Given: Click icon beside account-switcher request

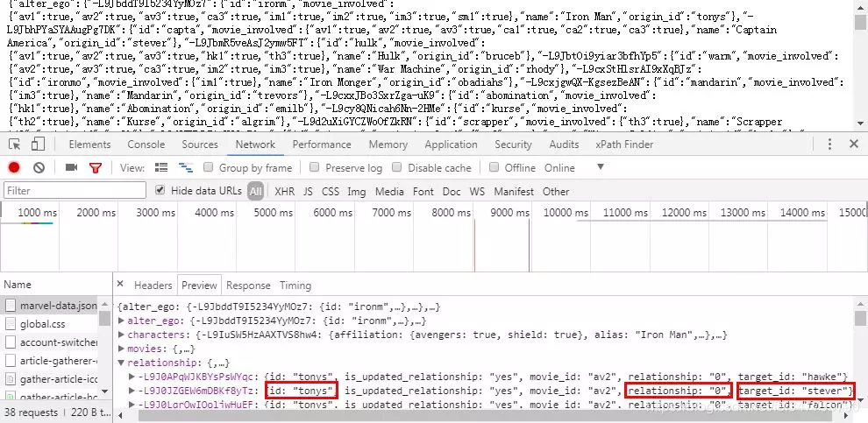Looking at the screenshot, I should coord(11,342).
